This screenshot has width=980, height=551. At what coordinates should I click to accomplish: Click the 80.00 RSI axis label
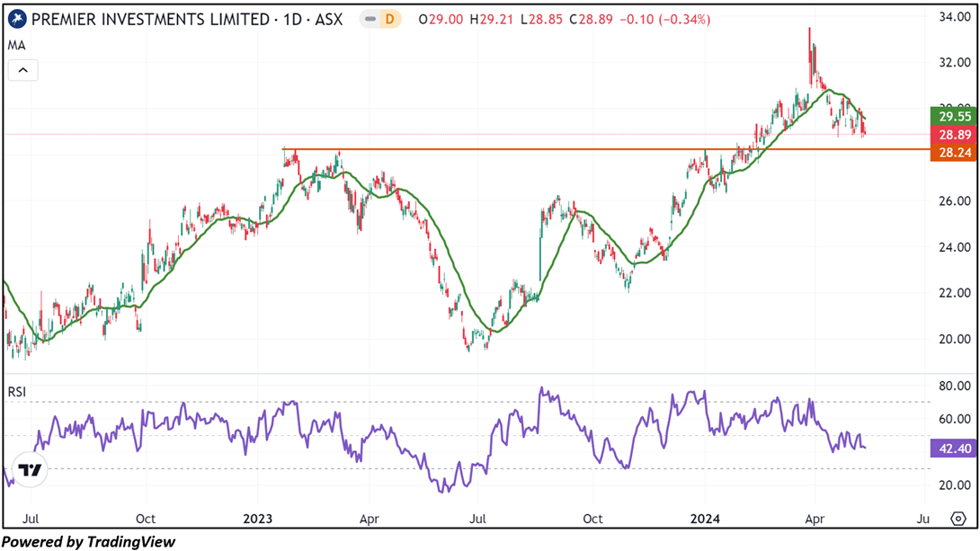(x=955, y=387)
